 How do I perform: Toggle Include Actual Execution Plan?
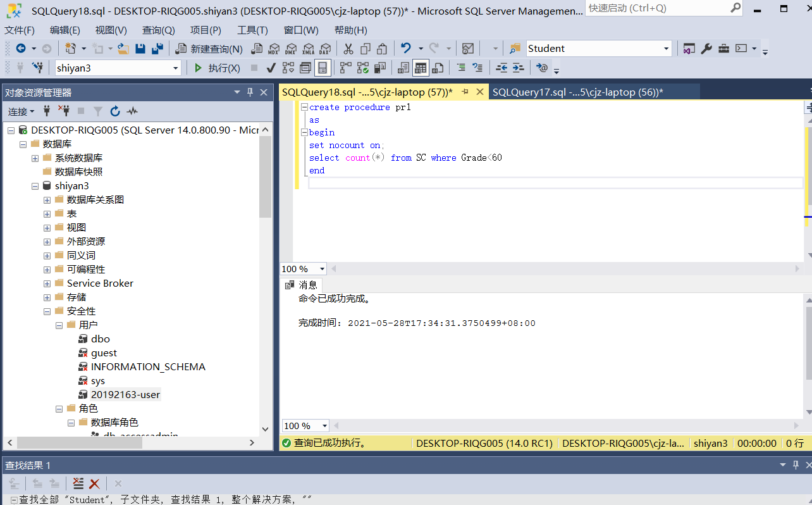346,68
